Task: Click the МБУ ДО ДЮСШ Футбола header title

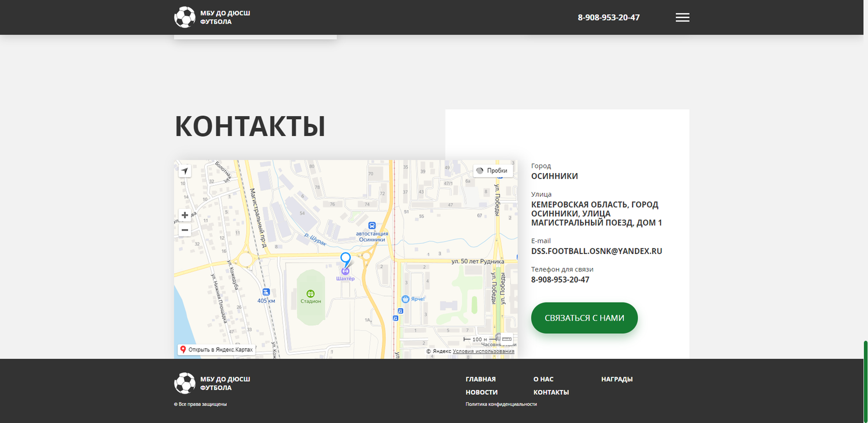Action: 225,17
